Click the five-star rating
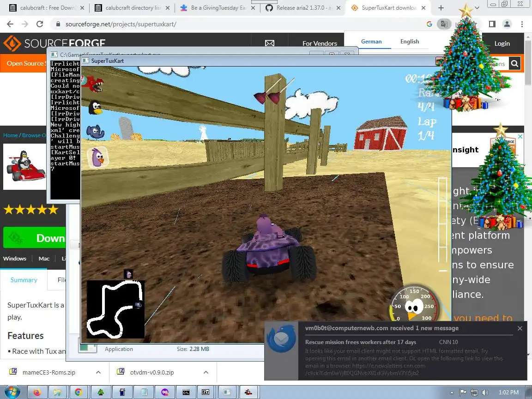 (x=31, y=210)
